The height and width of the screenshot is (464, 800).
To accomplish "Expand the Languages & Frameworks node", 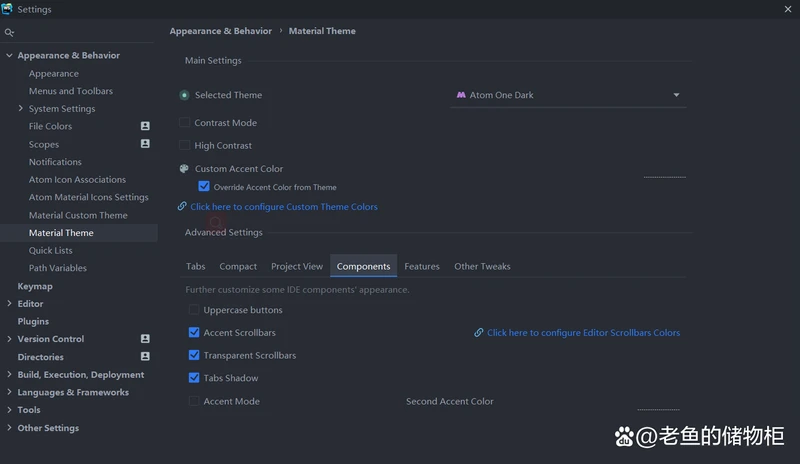I will coord(9,392).
